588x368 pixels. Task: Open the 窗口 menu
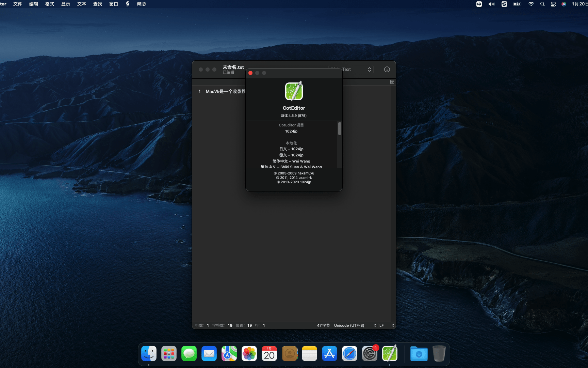point(114,4)
